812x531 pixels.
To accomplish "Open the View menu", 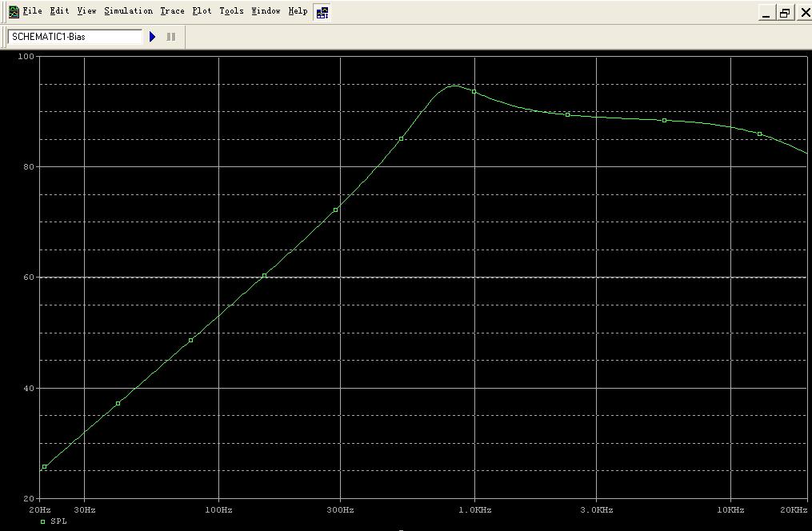I will (86, 11).
